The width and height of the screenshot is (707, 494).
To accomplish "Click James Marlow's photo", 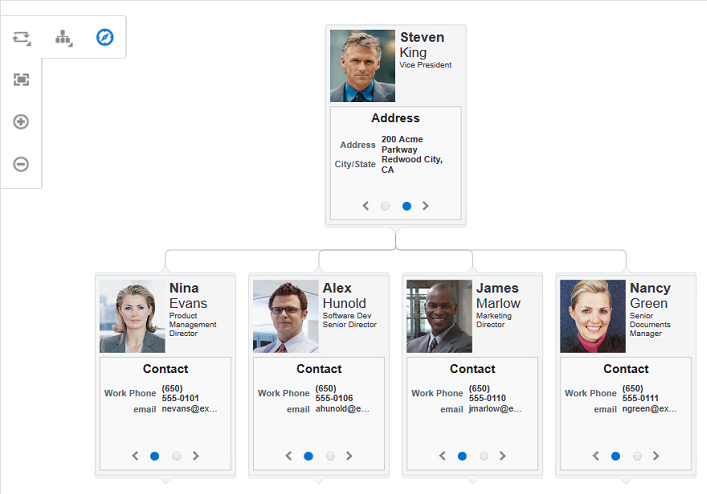I will 439,316.
